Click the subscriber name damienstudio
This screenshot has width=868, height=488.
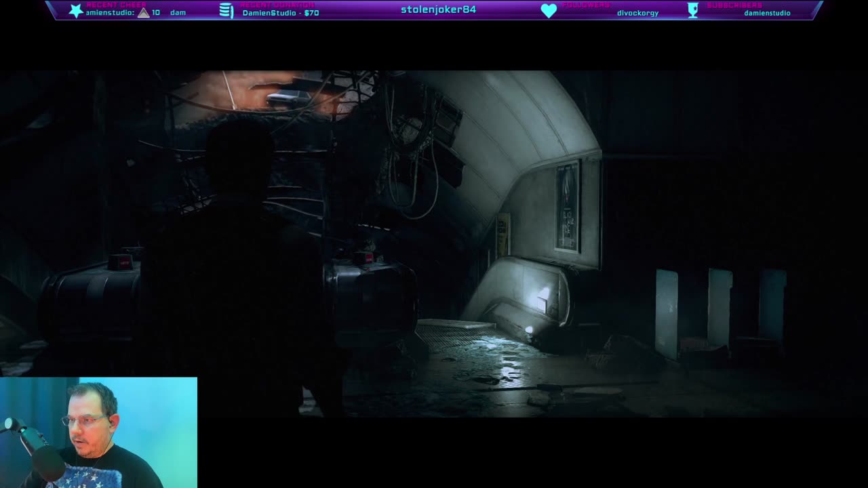(x=767, y=13)
